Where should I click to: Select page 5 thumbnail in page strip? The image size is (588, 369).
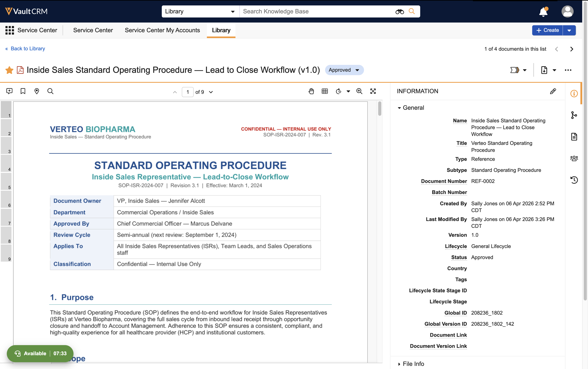6,182
